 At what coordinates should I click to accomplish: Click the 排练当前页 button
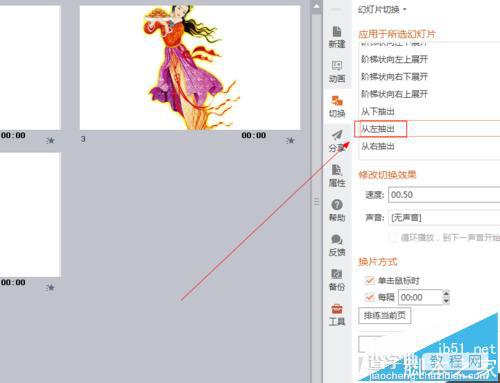385,315
